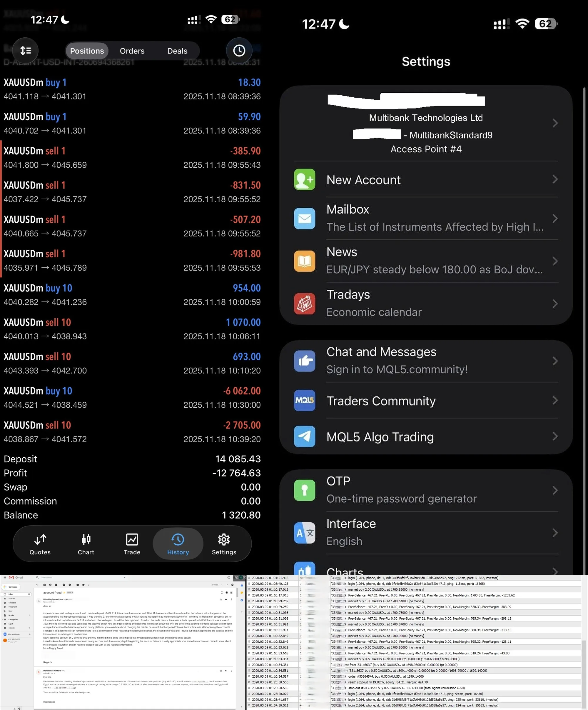
Task: Tap the orange News book icon
Action: point(305,261)
